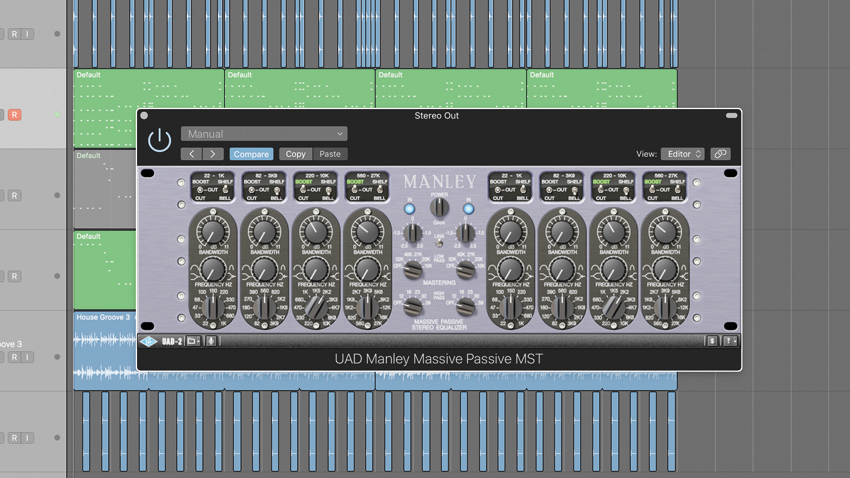Click the dollar sign purchase icon
The image size is (850, 478).
point(712,341)
